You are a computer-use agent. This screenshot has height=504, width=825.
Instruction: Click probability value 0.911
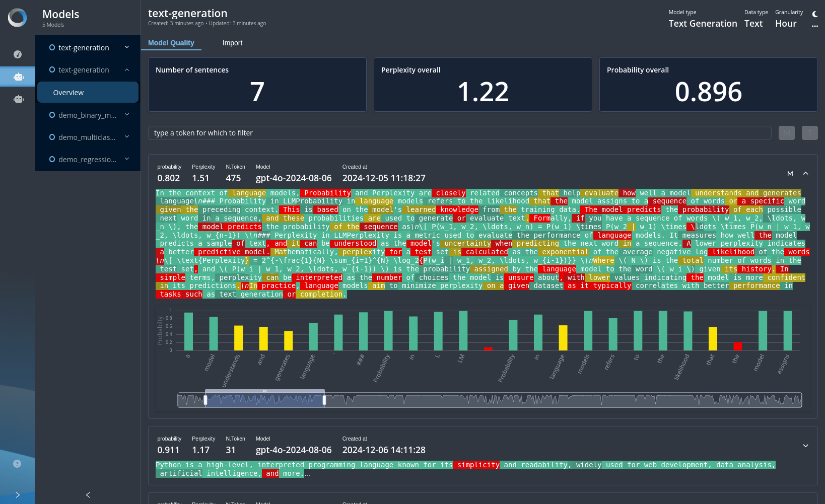click(168, 450)
